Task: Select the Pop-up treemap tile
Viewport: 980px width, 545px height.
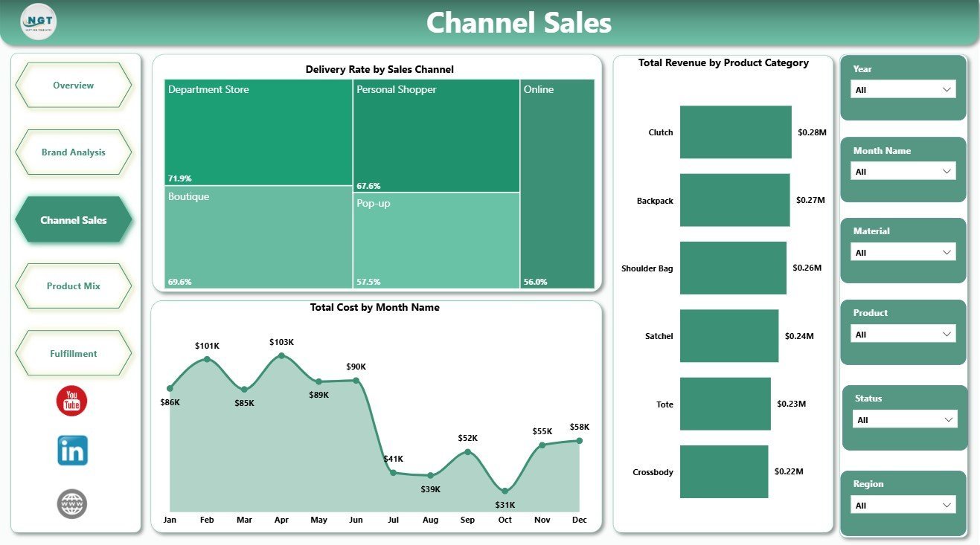Action: click(436, 241)
